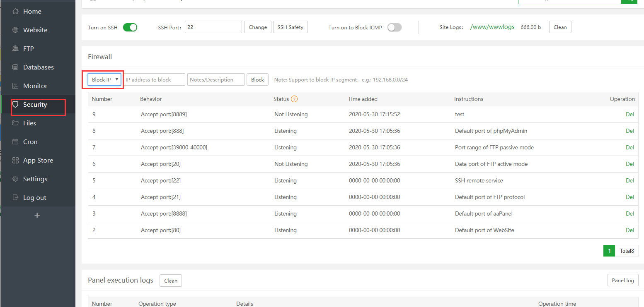The width and height of the screenshot is (644, 307).
Task: Click the Panel log button
Action: 622,280
